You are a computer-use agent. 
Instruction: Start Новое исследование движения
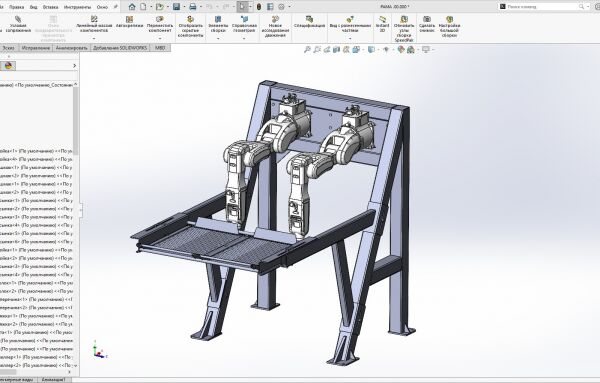tap(275, 26)
